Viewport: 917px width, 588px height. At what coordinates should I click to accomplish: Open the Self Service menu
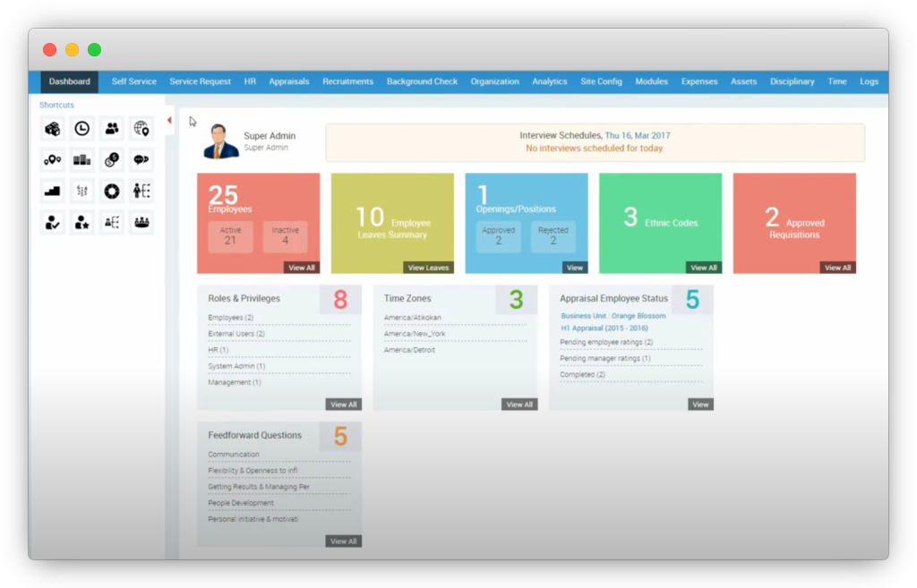pyautogui.click(x=133, y=81)
